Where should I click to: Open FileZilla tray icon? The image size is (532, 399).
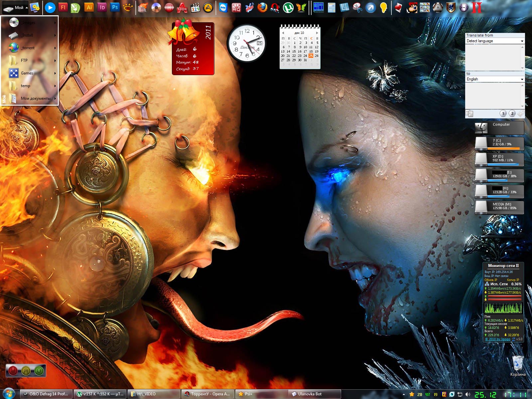click(x=444, y=394)
